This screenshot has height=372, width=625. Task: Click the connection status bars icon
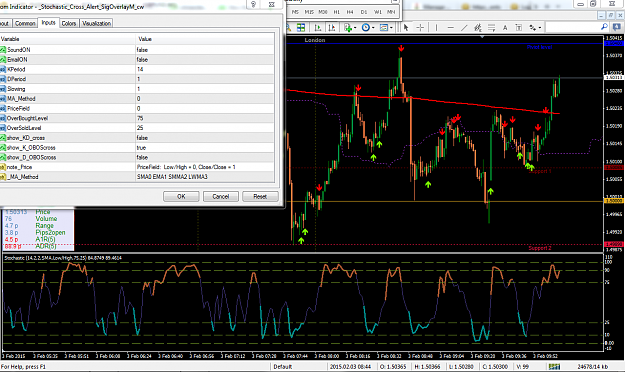(554, 366)
